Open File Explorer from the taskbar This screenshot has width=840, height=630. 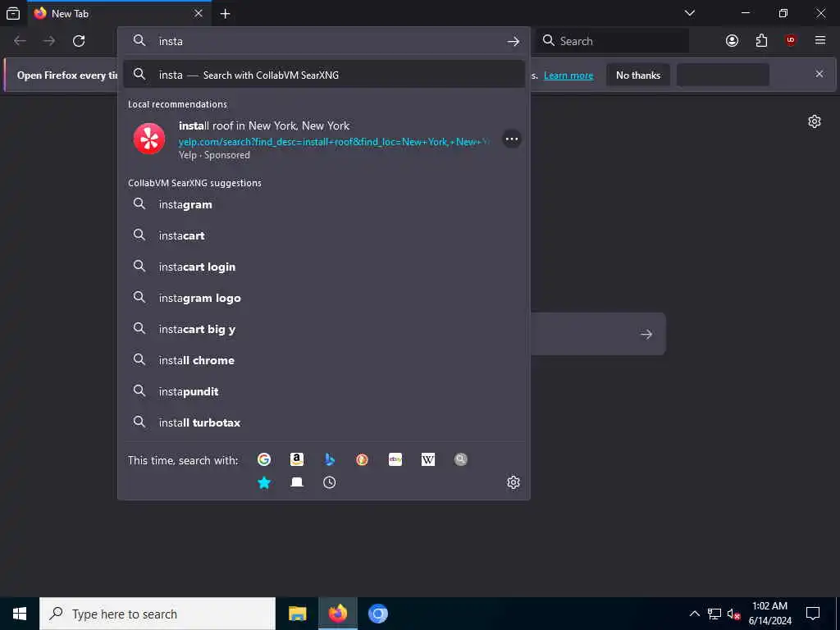pos(297,614)
